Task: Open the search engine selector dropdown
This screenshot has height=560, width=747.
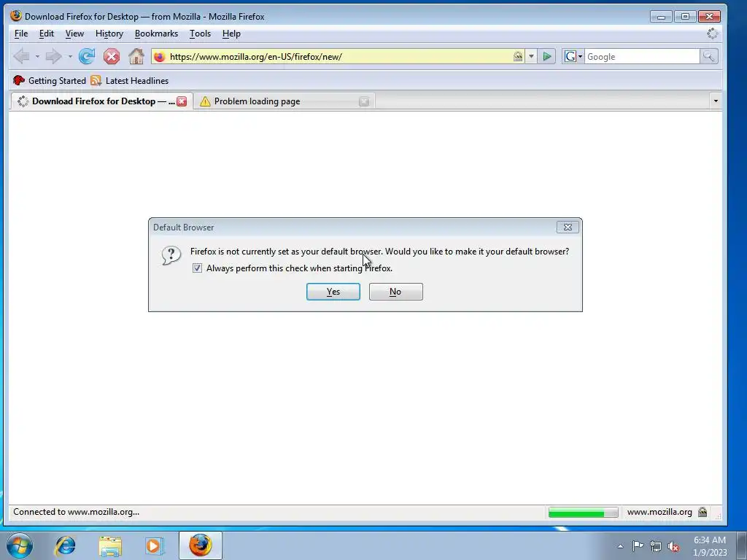Action: click(573, 57)
